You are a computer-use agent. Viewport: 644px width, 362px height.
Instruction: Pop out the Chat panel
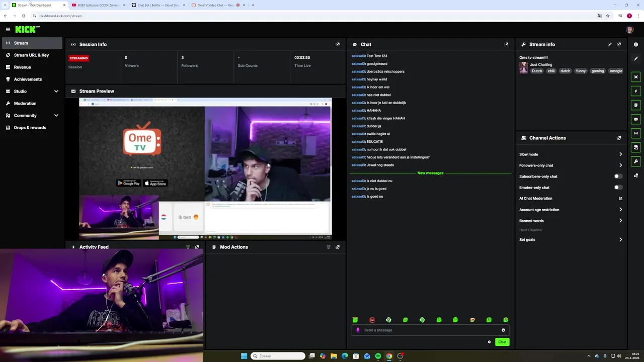click(x=506, y=44)
